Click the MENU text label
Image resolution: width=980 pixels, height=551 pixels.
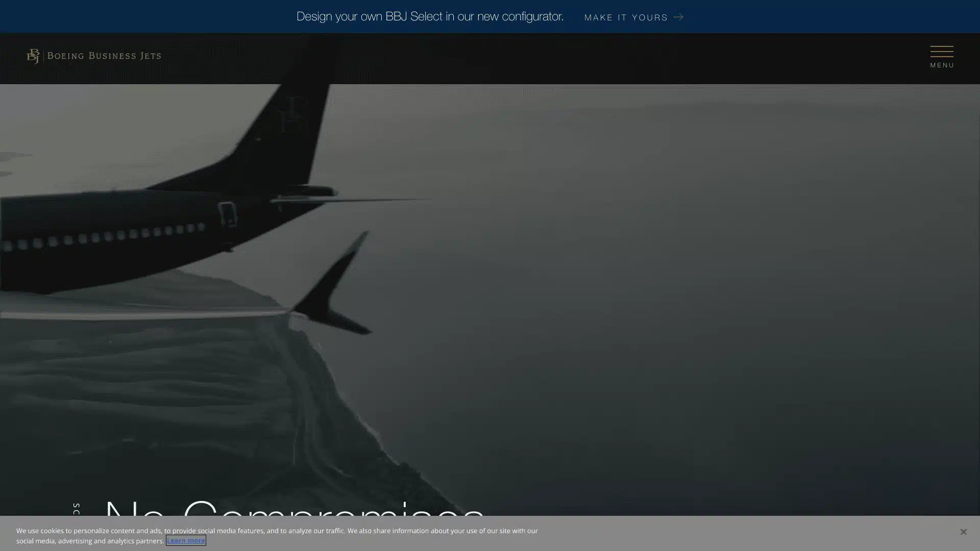(942, 65)
